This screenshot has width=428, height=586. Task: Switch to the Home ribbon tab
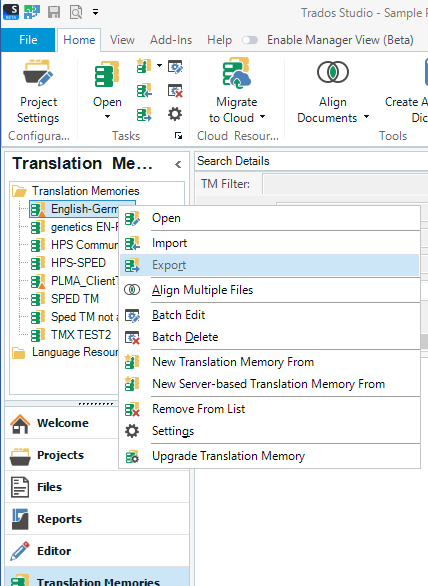click(x=79, y=40)
